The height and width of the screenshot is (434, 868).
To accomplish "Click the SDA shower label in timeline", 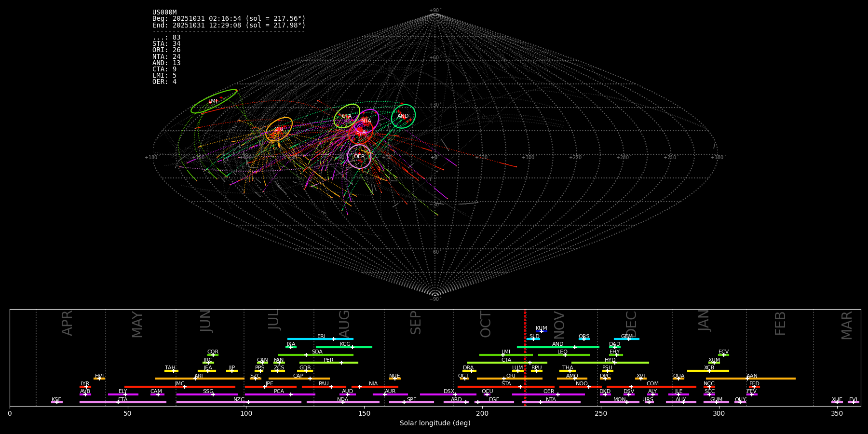I will coord(317,352).
